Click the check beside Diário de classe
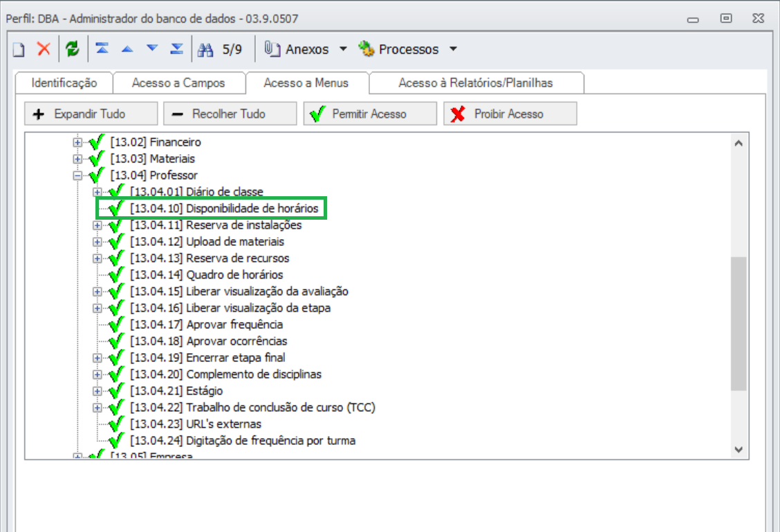The width and height of the screenshot is (780, 532). (x=116, y=191)
